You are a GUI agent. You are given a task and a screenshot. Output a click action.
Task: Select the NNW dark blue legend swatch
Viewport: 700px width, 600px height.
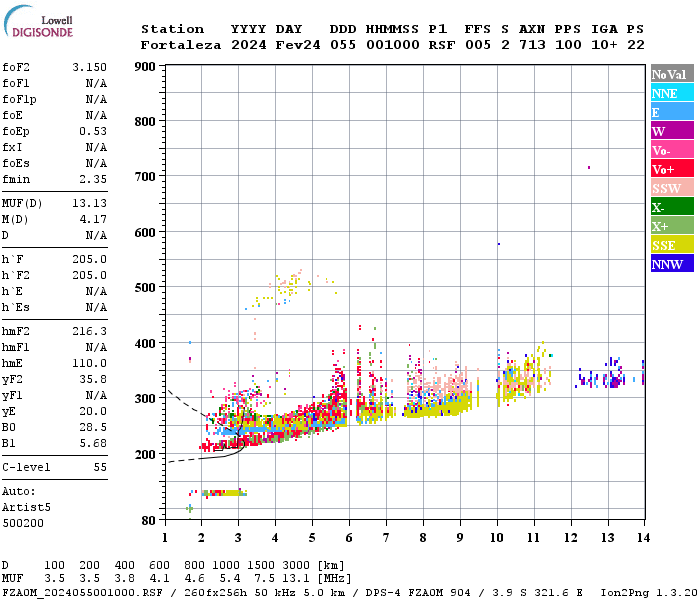672,263
